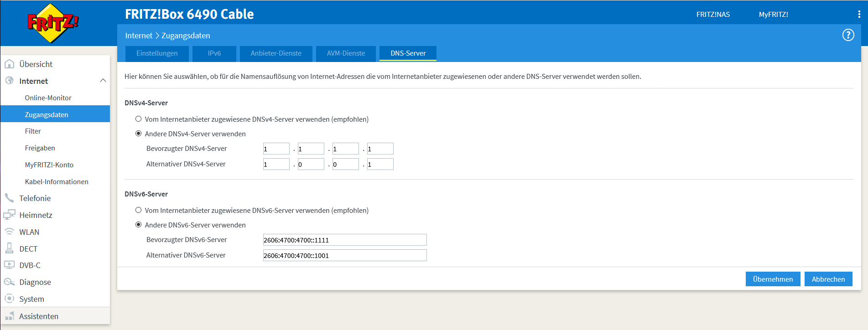The image size is (868, 330).
Task: Click the FRITZ! logo
Action: point(53,23)
